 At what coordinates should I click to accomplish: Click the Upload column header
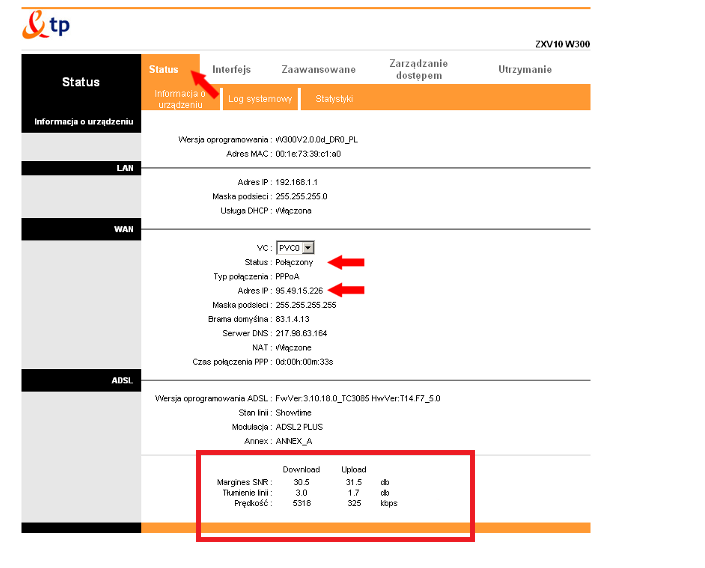[x=354, y=470]
